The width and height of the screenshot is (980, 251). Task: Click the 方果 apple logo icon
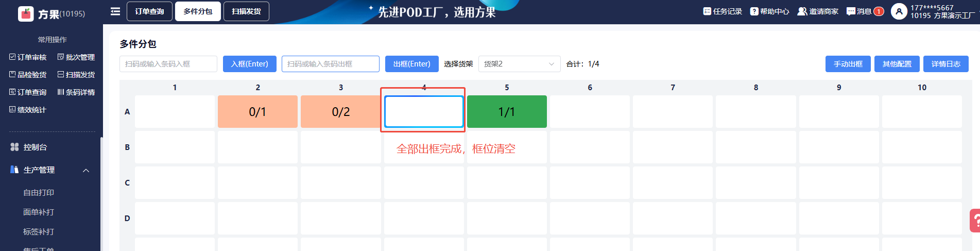click(x=26, y=13)
